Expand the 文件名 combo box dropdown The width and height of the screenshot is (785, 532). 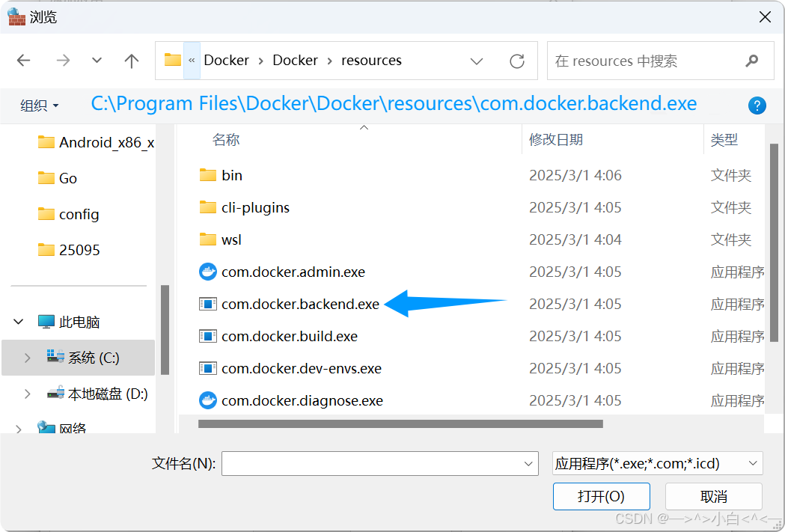click(x=528, y=463)
